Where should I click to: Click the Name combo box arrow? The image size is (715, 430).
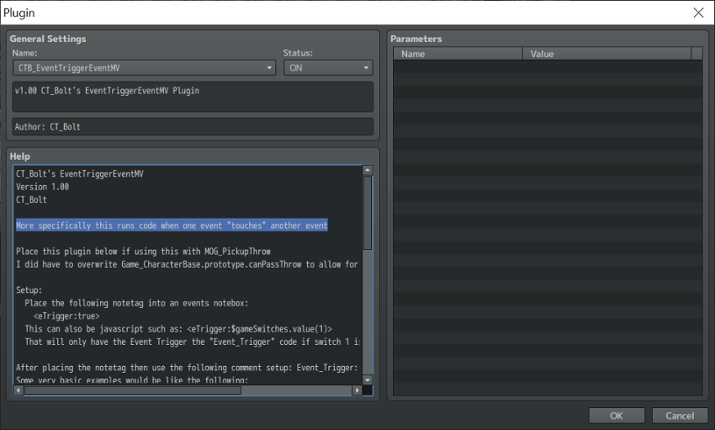tap(269, 68)
